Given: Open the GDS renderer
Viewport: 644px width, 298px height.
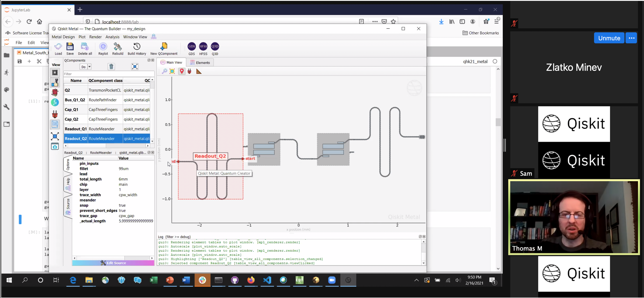Looking at the screenshot, I should click(x=192, y=49).
